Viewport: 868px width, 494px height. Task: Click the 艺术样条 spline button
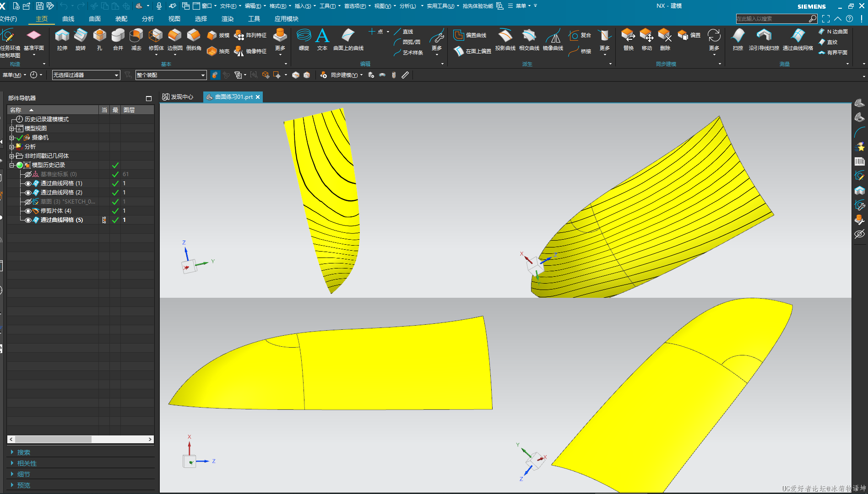point(408,53)
